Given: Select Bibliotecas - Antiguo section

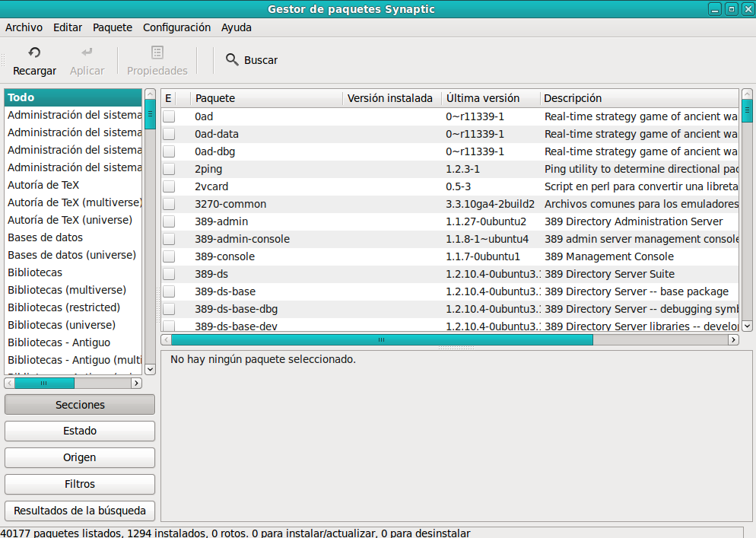Looking at the screenshot, I should coord(73,342).
